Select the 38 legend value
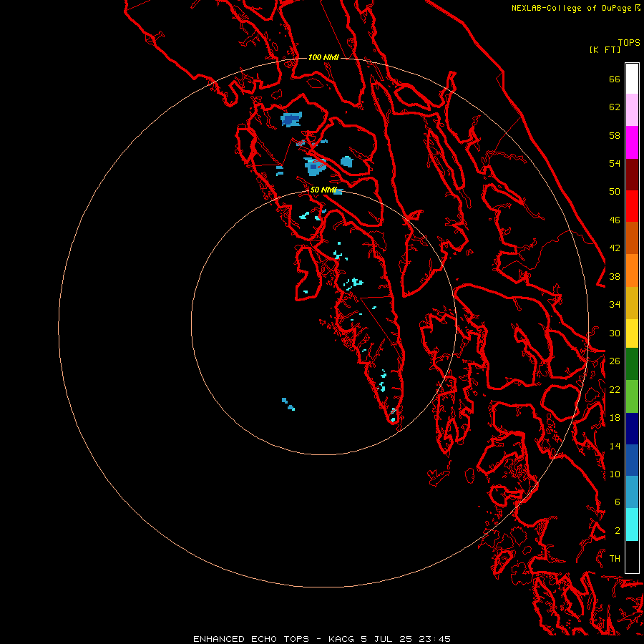The width and height of the screenshot is (644, 644). (x=615, y=276)
